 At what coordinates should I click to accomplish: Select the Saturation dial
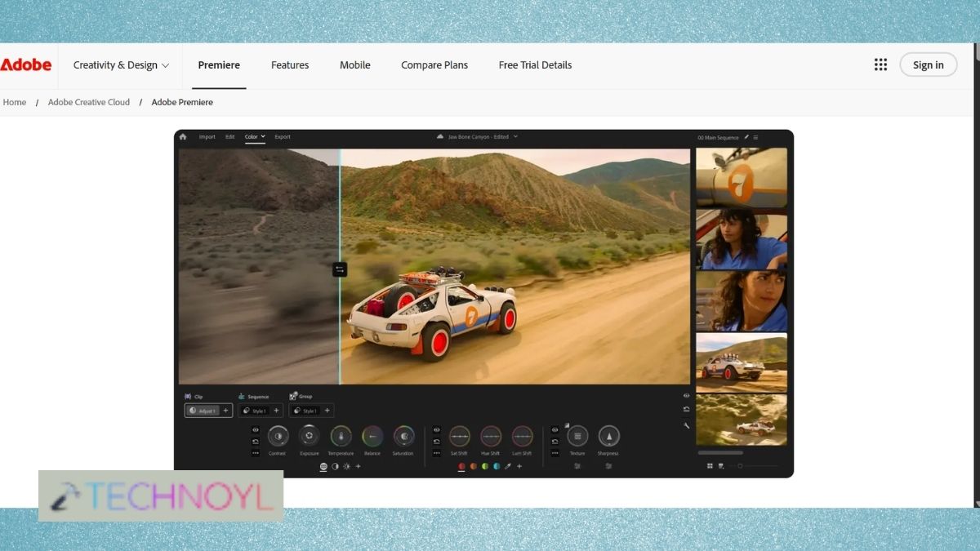pos(403,436)
